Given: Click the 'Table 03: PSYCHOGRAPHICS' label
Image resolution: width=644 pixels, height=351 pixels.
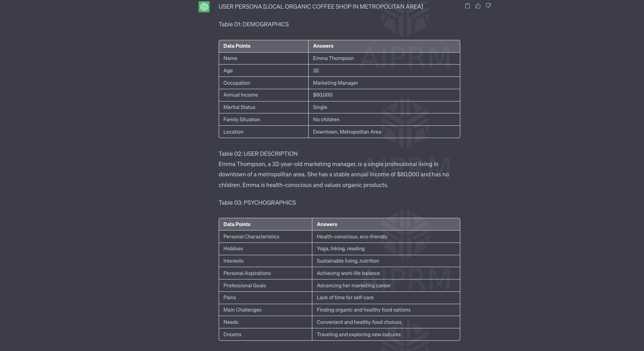Looking at the screenshot, I should pos(257,203).
